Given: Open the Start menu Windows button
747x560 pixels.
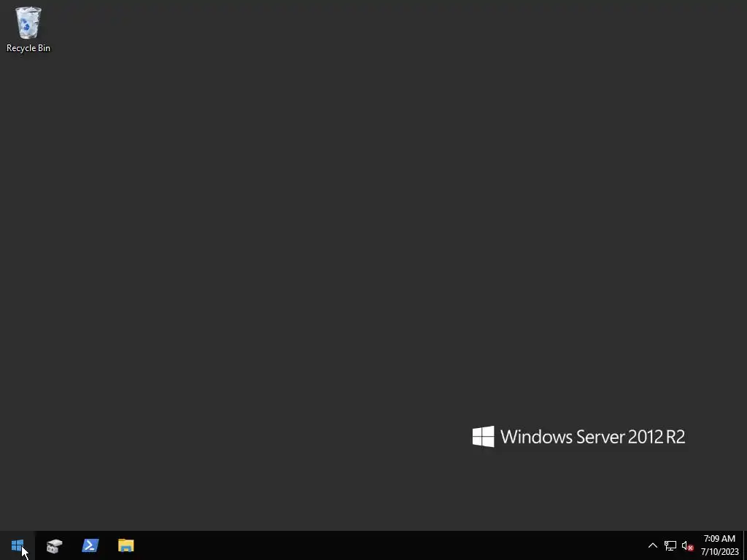Looking at the screenshot, I should click(x=18, y=545).
